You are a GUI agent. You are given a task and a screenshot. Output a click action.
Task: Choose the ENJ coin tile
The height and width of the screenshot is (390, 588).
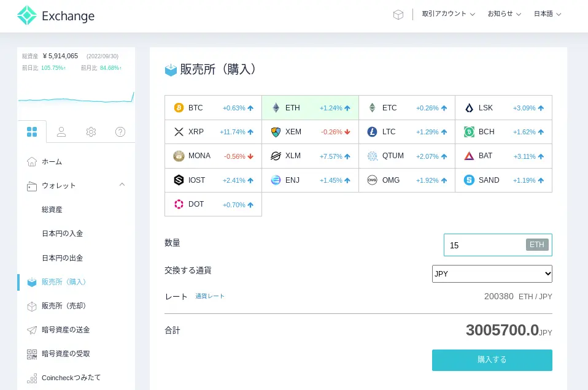310,180
